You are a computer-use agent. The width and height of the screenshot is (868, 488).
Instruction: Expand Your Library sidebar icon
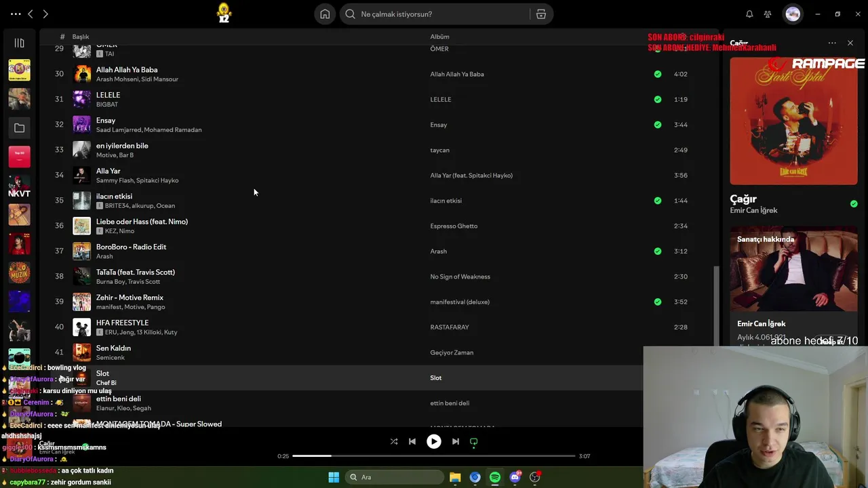coord(19,43)
